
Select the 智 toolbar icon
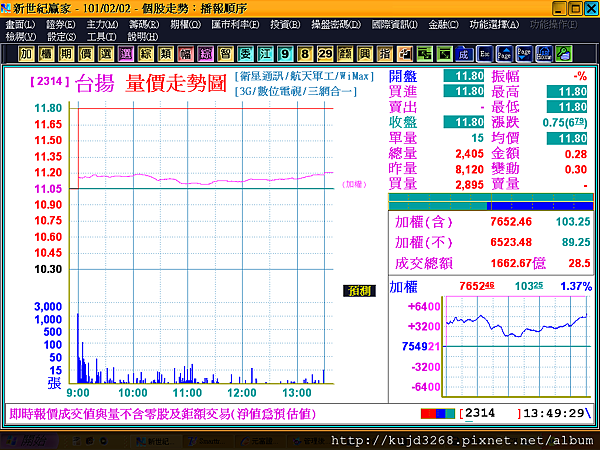pyautogui.click(x=225, y=54)
